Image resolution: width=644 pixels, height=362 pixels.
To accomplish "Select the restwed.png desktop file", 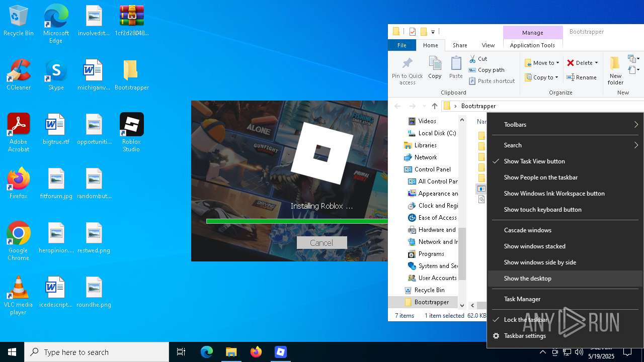I will click(94, 238).
